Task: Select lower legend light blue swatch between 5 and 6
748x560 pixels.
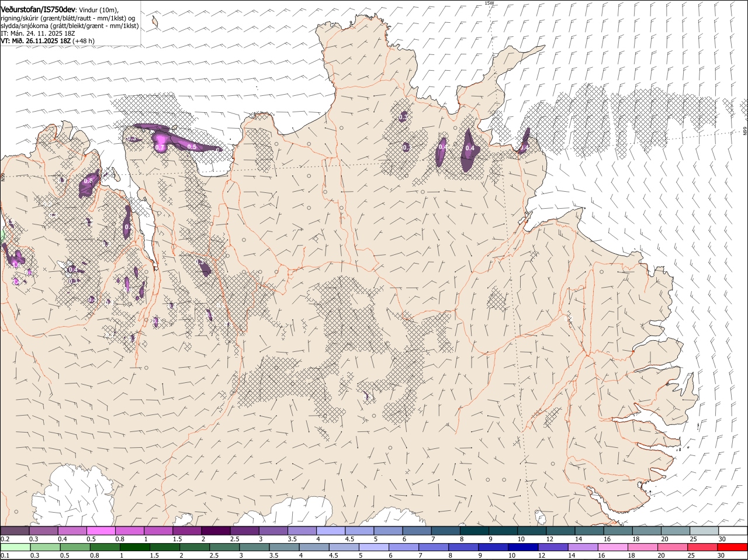Action: pos(373,547)
